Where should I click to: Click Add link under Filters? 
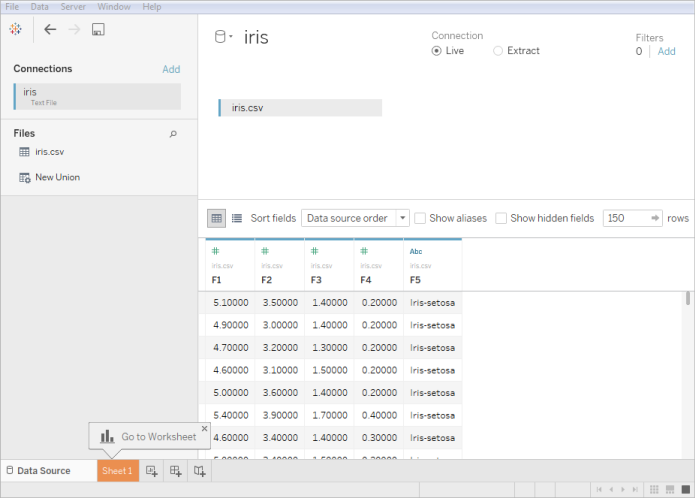[x=666, y=51]
